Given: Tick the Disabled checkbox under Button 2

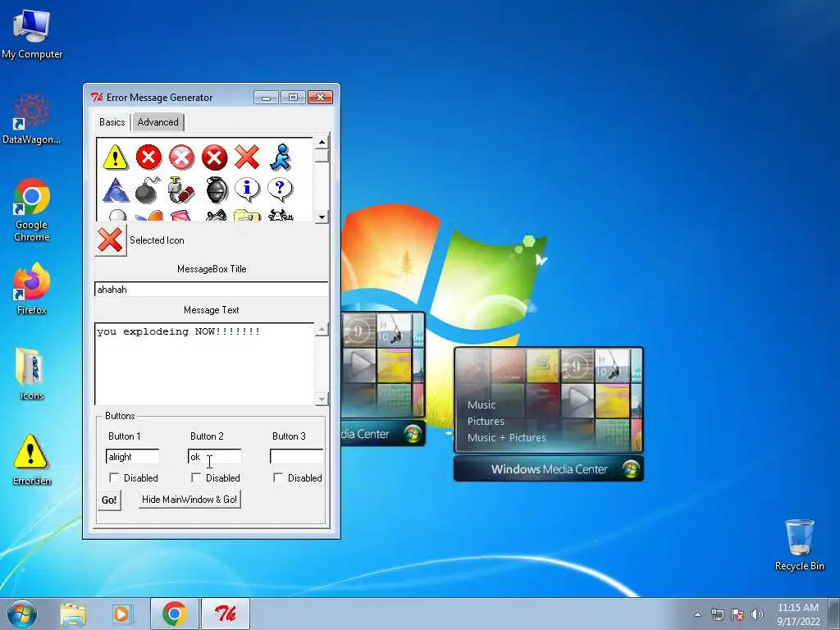Looking at the screenshot, I should (195, 477).
